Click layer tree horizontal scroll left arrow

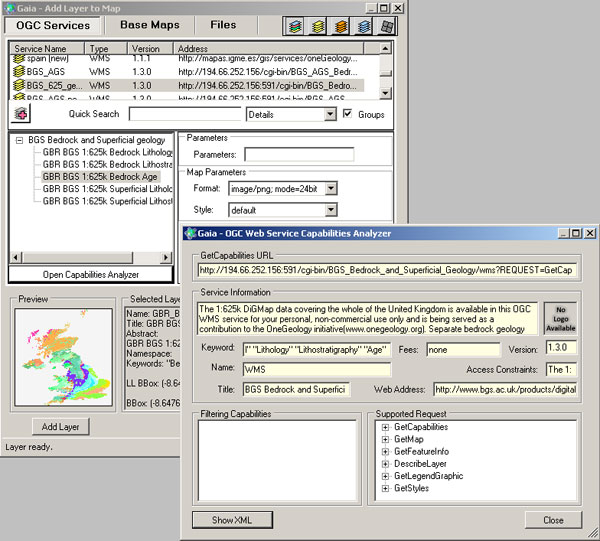point(16,257)
